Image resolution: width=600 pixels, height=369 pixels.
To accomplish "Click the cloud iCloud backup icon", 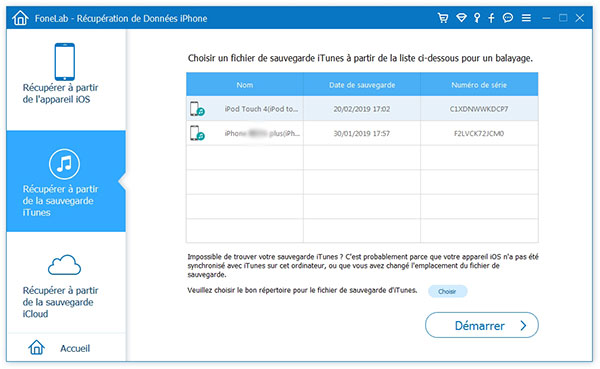I will coord(64,265).
